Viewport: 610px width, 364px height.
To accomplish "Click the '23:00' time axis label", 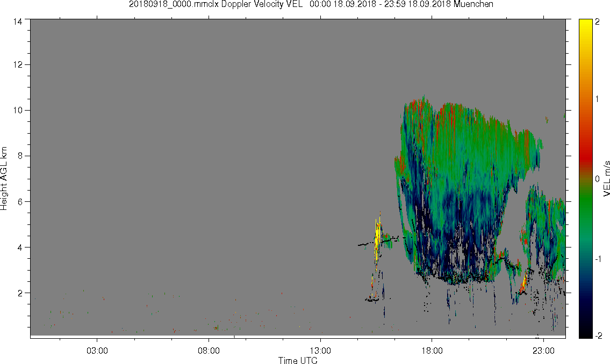I will (x=543, y=351).
